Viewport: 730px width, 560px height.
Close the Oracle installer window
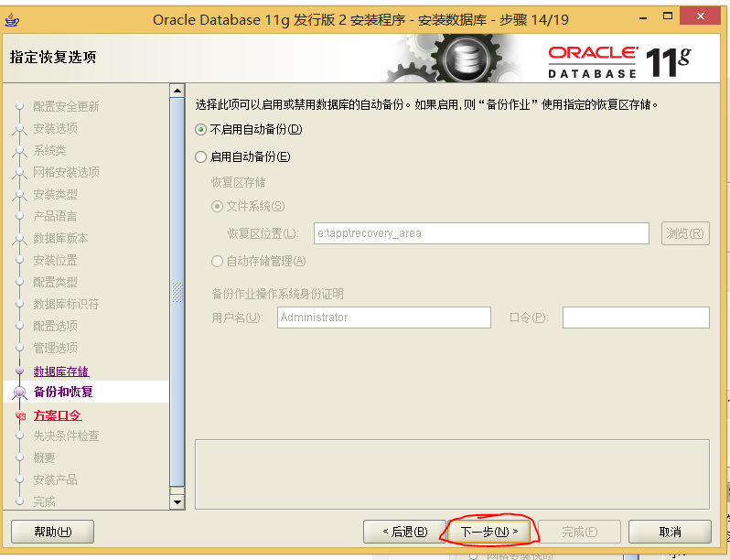click(701, 16)
